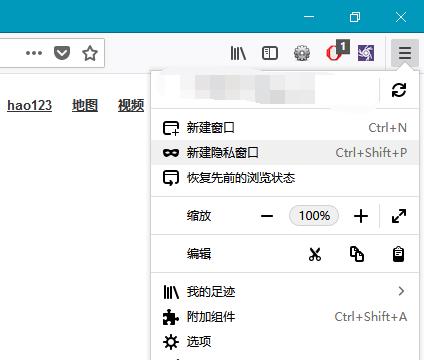This screenshot has height=360, width=424.
Task: Click the purple swirl extension icon
Action: coord(366,53)
